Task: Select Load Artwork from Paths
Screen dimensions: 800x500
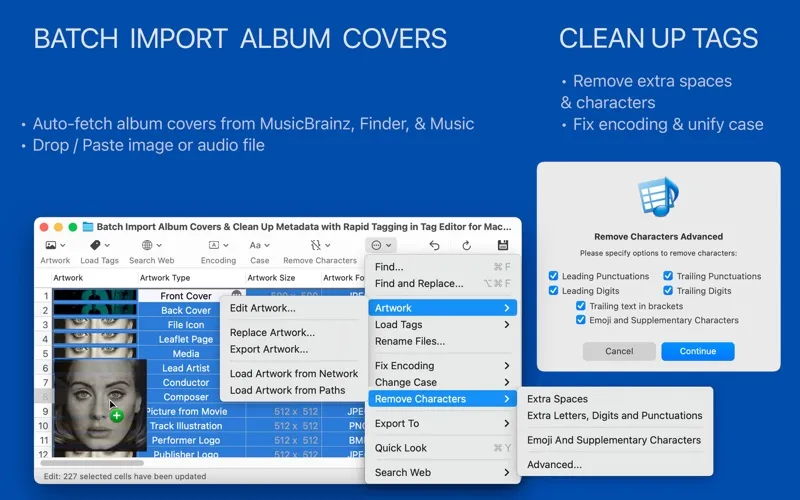Action: (x=294, y=390)
